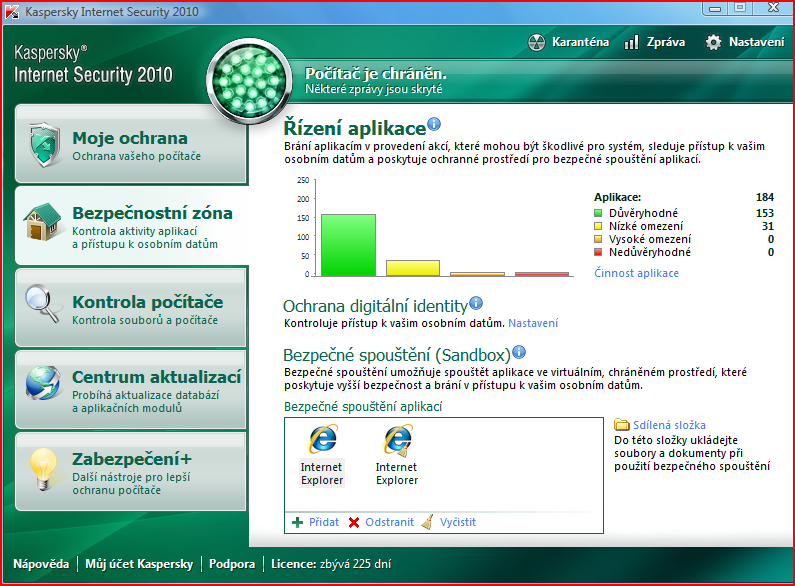Viewport: 795px width, 586px height.
Task: Click the Ochrana digitální identity heading
Action: pos(375,306)
